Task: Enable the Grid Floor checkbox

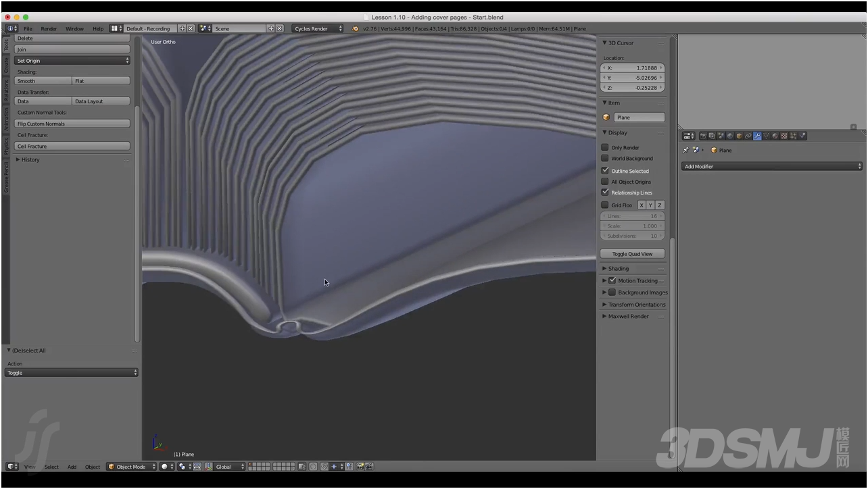Action: [x=605, y=205]
